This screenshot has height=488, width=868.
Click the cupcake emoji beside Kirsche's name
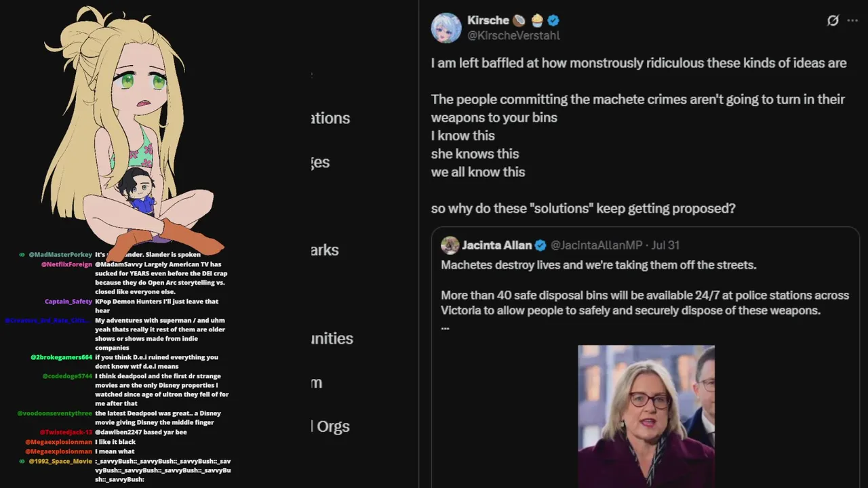pyautogui.click(x=537, y=20)
